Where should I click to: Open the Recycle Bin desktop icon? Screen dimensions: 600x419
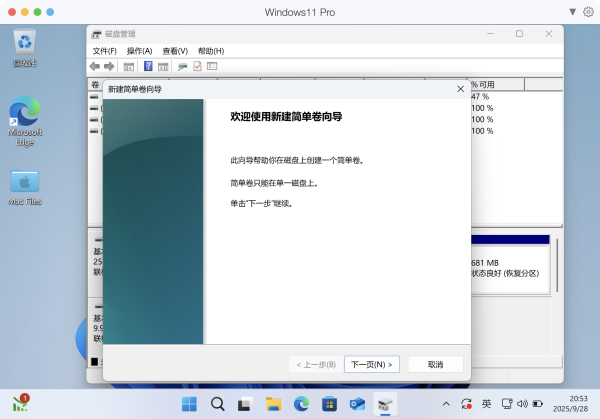tap(25, 47)
